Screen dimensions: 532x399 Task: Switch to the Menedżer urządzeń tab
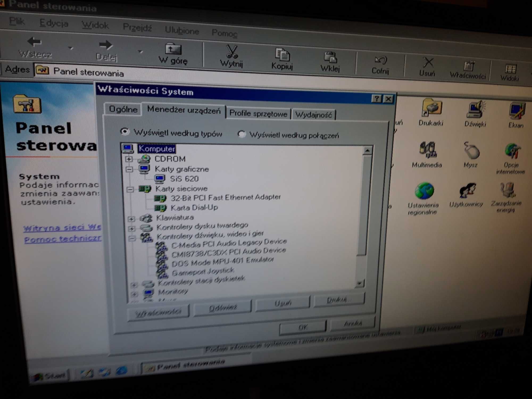coord(184,110)
